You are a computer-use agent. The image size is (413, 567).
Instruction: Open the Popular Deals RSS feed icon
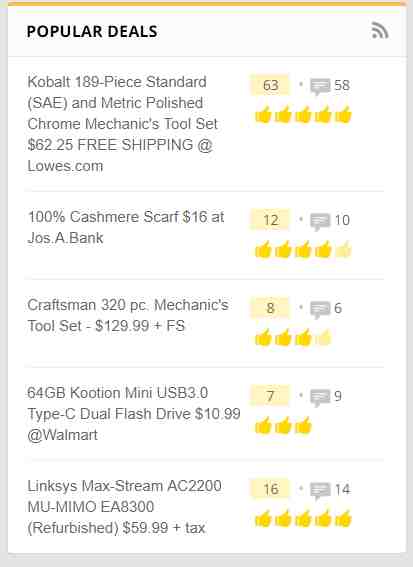(x=380, y=30)
